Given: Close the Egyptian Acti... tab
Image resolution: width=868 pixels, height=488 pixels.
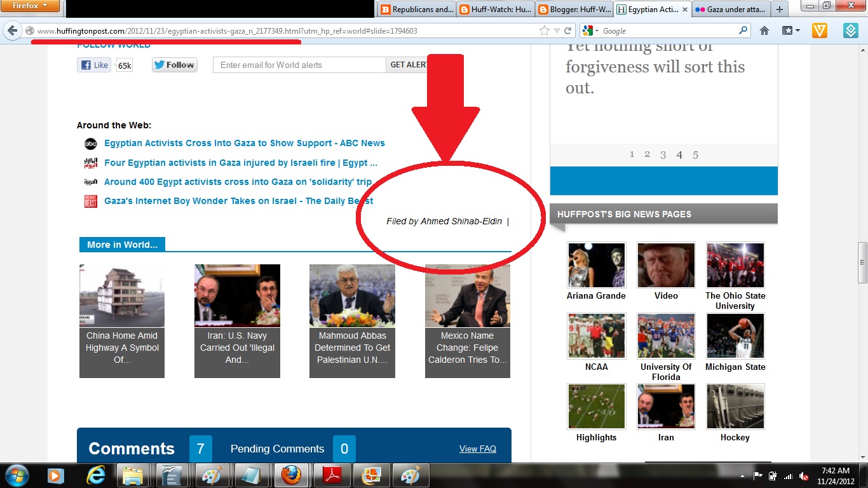Looking at the screenshot, I should tap(684, 10).
